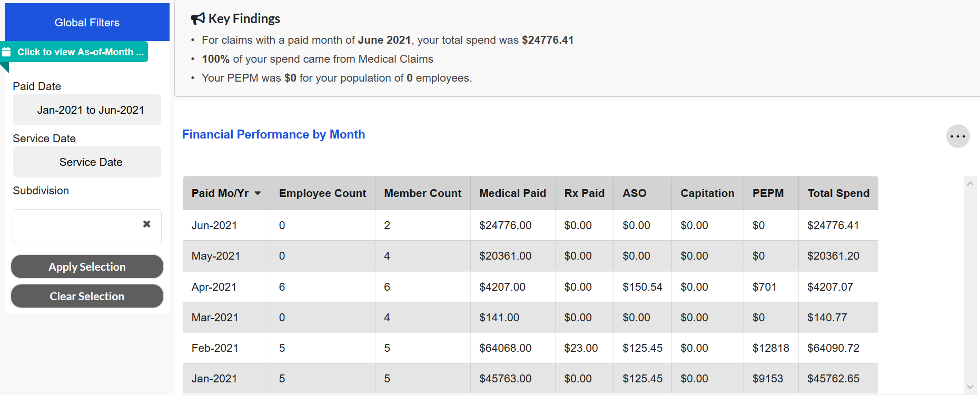
Task: Open the Service Date selector
Action: (87, 162)
